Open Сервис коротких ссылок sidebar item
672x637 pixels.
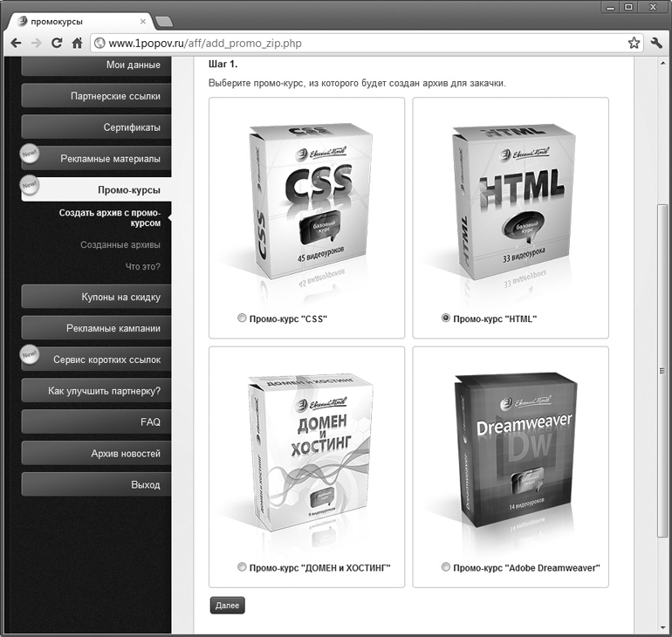coord(96,360)
